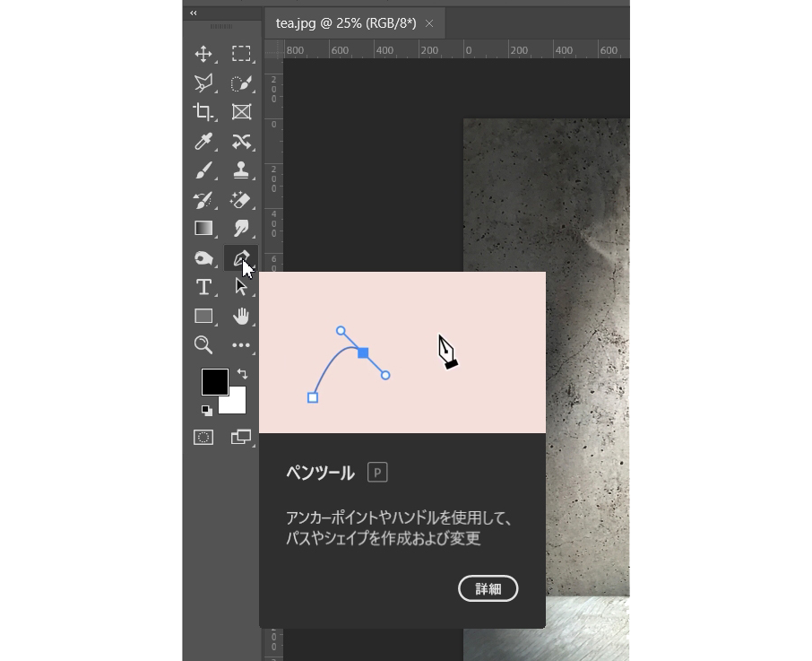The width and height of the screenshot is (812, 661).
Task: Select the Horizontal Type tool
Action: click(x=203, y=287)
